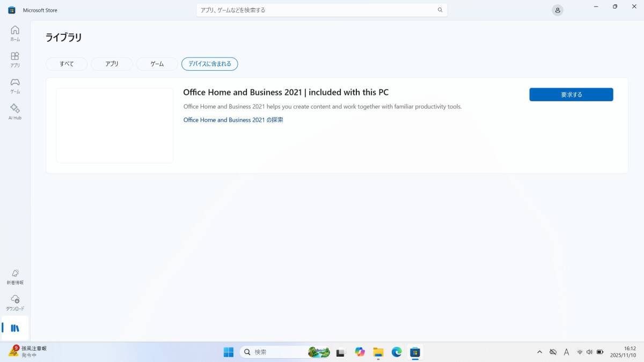Open the Home (ホーム) sidebar icon
Screen dimensions: 644x362
[15, 33]
